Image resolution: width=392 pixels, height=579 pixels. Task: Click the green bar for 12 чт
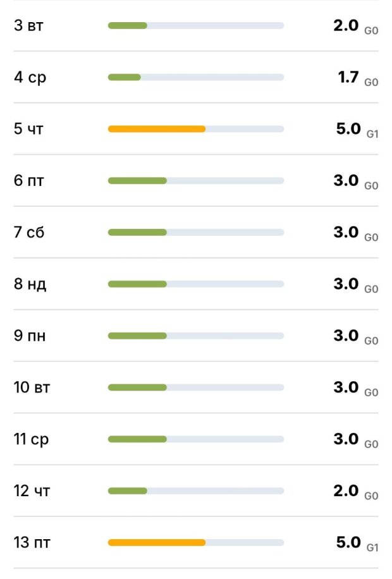pos(128,491)
